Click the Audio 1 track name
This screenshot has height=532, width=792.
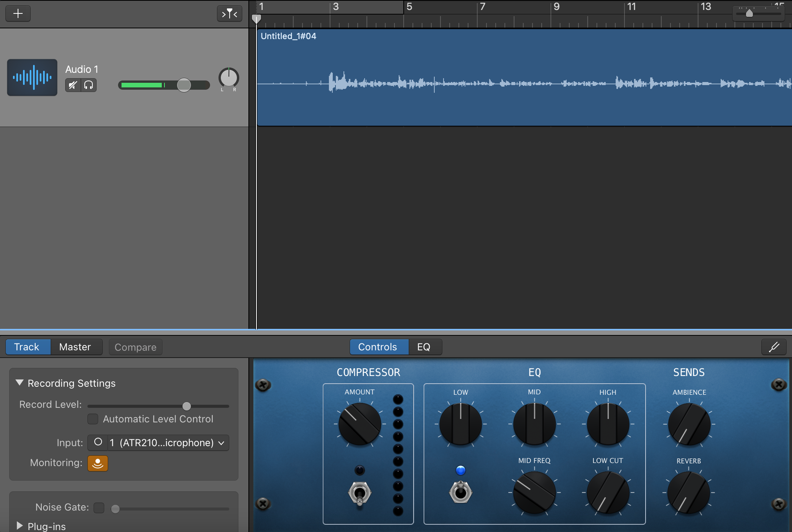[82, 69]
